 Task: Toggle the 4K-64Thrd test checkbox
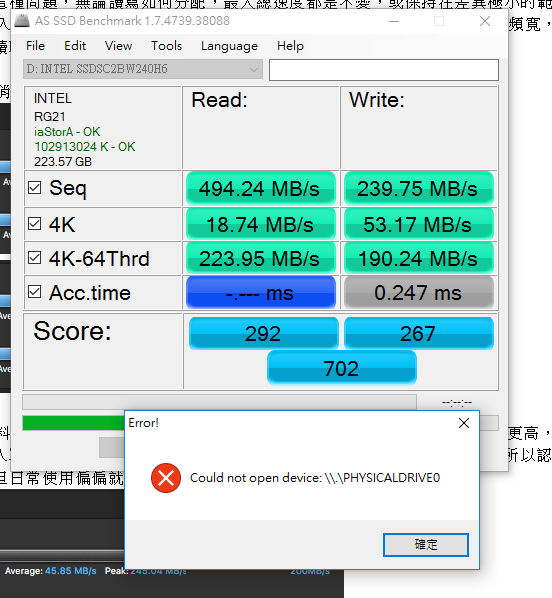[x=35, y=258]
